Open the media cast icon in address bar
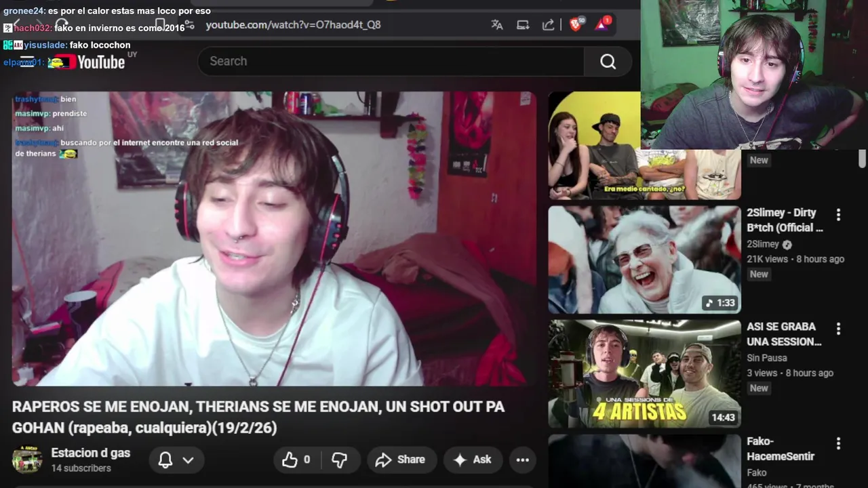The height and width of the screenshot is (488, 868). pyautogui.click(x=523, y=25)
